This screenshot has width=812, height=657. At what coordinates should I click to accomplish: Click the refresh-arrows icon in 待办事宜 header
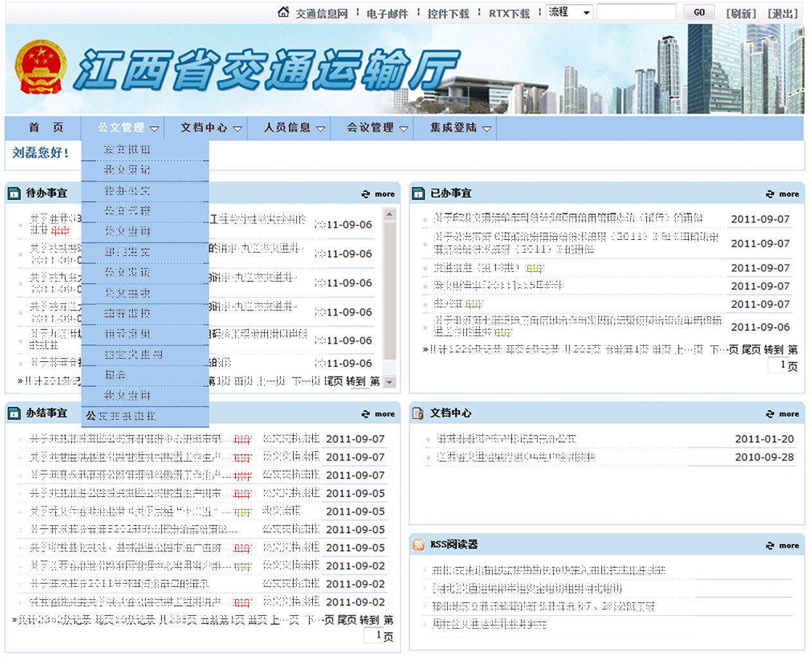coord(366,194)
